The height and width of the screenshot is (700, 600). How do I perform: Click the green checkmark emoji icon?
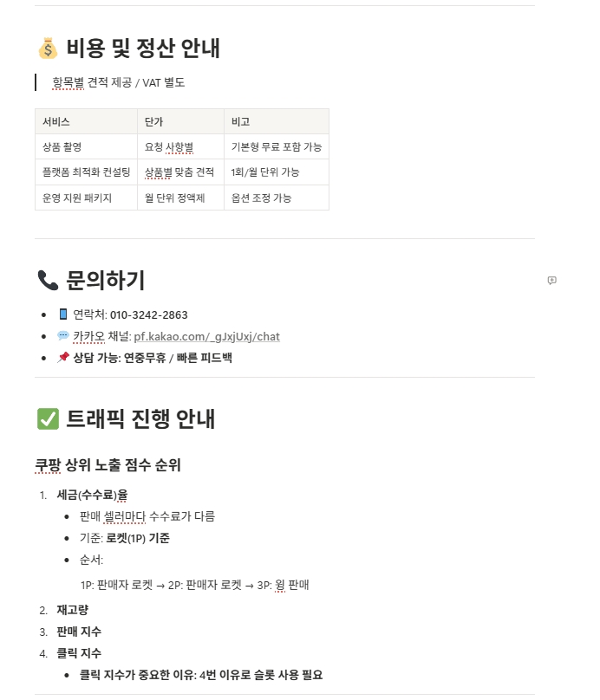(48, 418)
